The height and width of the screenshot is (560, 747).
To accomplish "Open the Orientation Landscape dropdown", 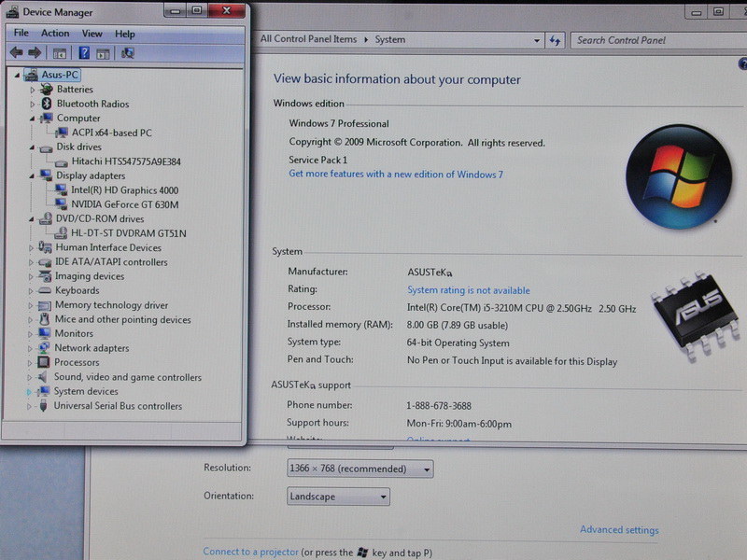I will point(338,497).
